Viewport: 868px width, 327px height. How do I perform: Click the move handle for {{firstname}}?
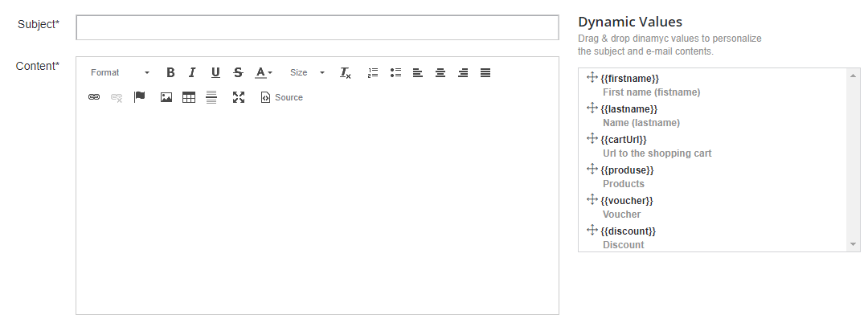point(592,77)
